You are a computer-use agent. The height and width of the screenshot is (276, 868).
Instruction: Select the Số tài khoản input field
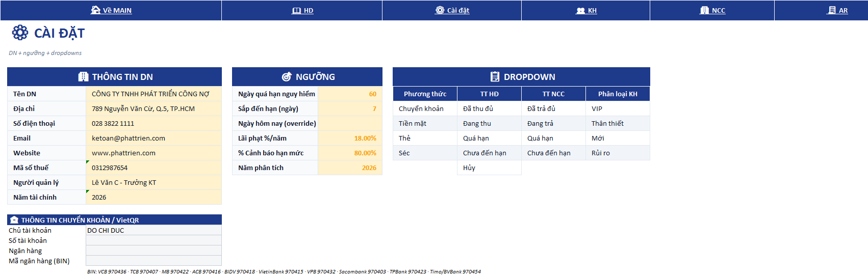click(154, 240)
